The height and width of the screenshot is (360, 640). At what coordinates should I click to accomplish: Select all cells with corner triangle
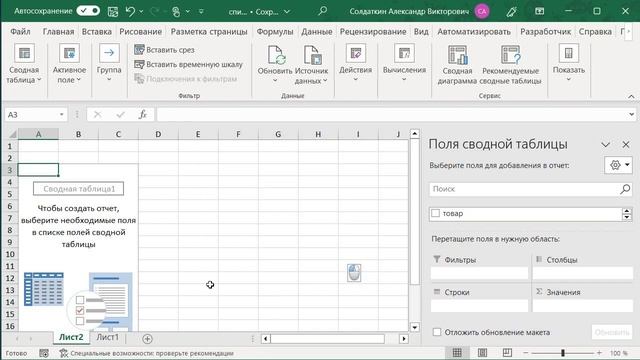pyautogui.click(x=12, y=134)
